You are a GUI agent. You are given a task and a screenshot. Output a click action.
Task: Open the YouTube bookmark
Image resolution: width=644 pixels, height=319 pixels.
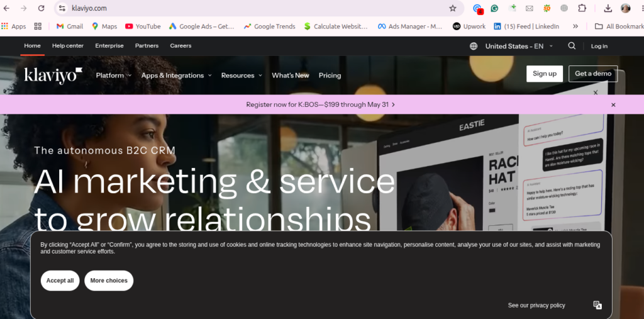143,26
